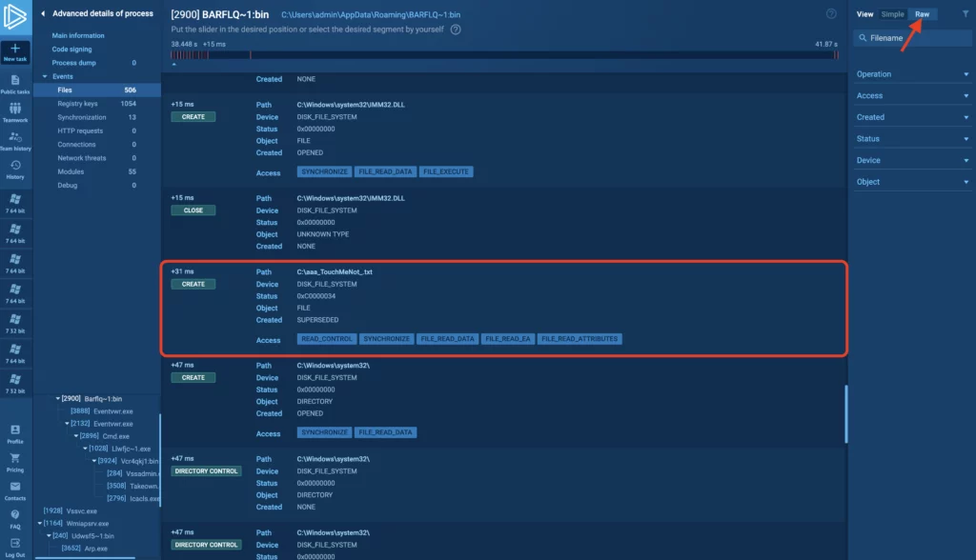Open the Pricing cart icon
976x560 pixels.
(x=15, y=459)
